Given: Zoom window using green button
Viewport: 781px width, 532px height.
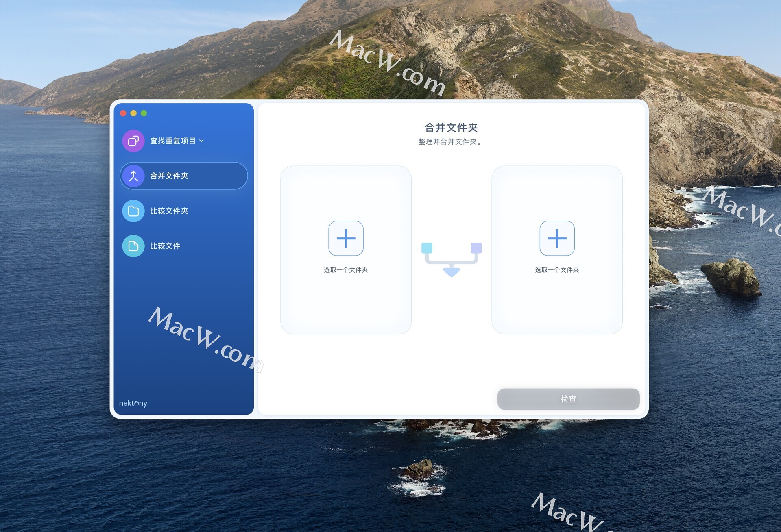Looking at the screenshot, I should 144,113.
